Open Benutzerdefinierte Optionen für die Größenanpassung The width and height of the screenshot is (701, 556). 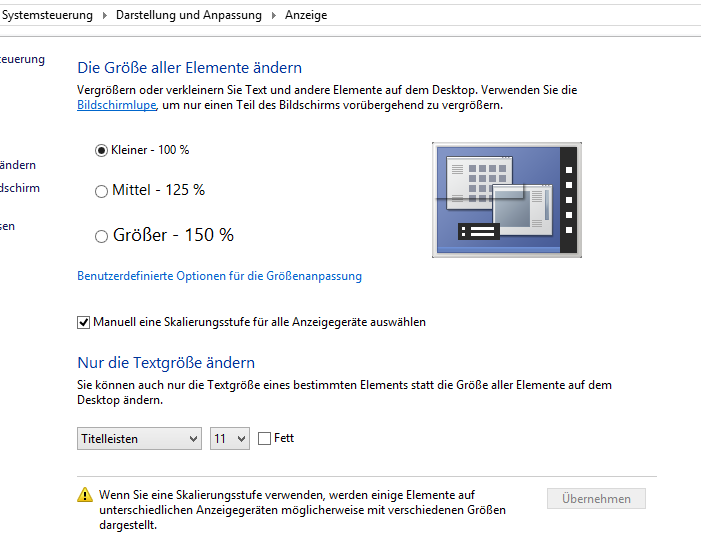(220, 276)
